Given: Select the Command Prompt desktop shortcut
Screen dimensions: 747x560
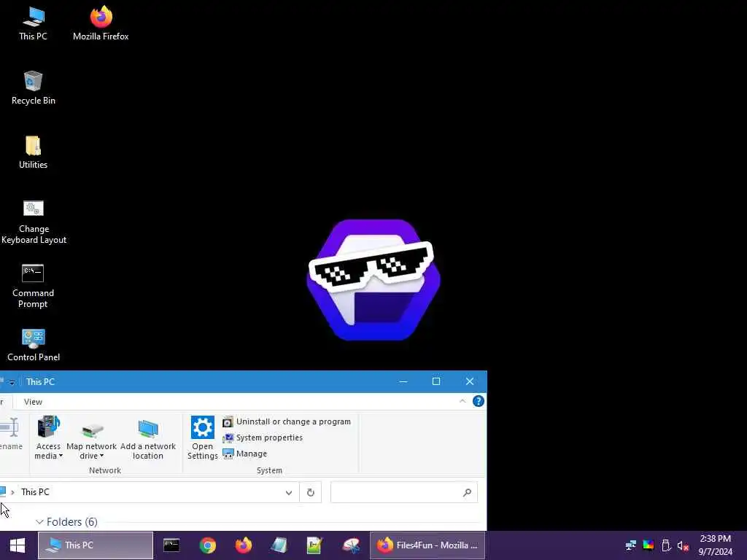Looking at the screenshot, I should click(x=33, y=286).
